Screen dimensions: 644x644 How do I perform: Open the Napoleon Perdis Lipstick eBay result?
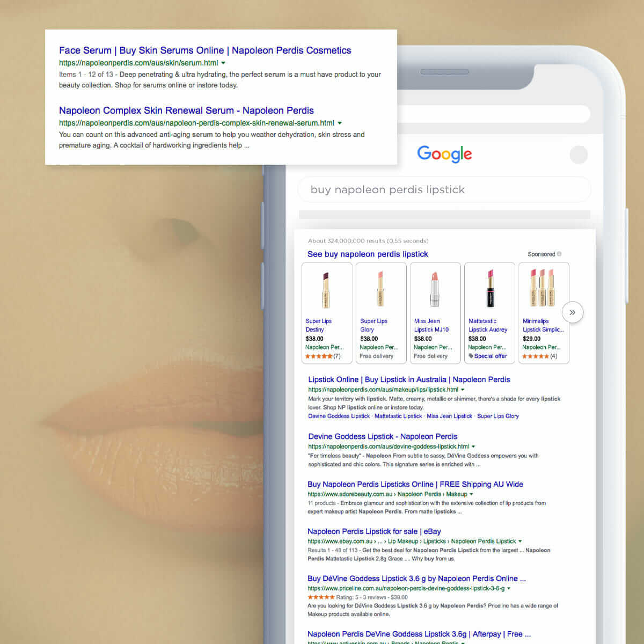(x=374, y=531)
